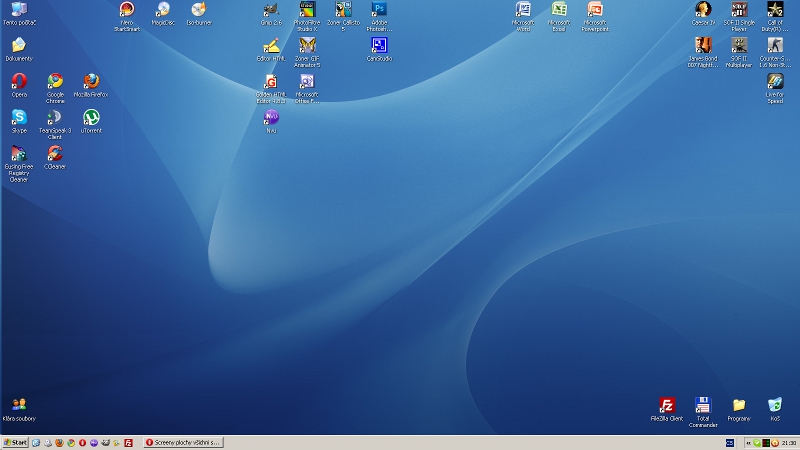Open Nero StartSmart shortcut
The height and width of the screenshot is (450, 800).
point(127,16)
